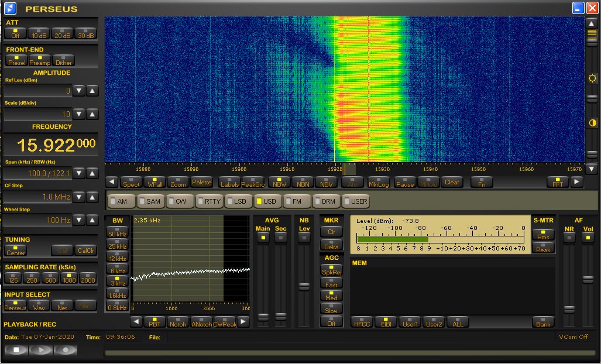
Task: Click the left arrow beside Spect
Action: pyautogui.click(x=112, y=182)
